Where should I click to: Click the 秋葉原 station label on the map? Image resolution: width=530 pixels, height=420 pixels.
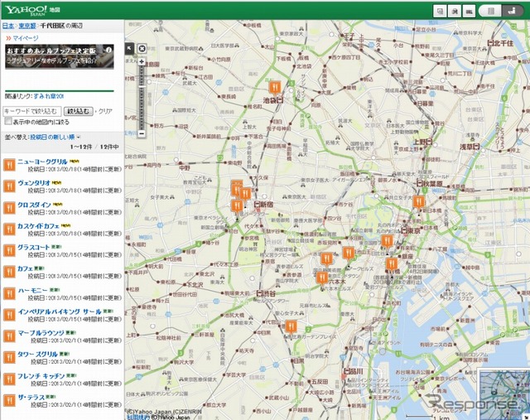pos(430,184)
